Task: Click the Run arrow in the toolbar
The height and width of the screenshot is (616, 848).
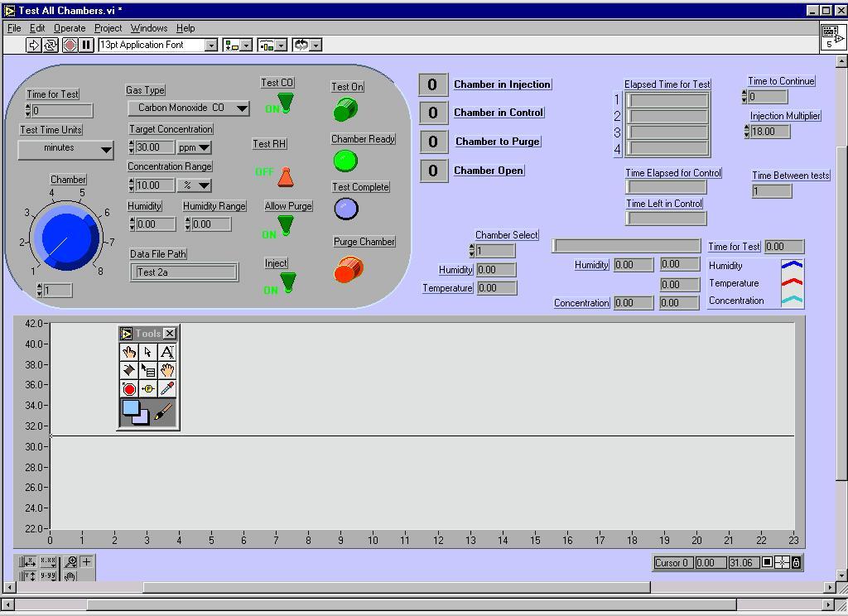Action: 34,45
